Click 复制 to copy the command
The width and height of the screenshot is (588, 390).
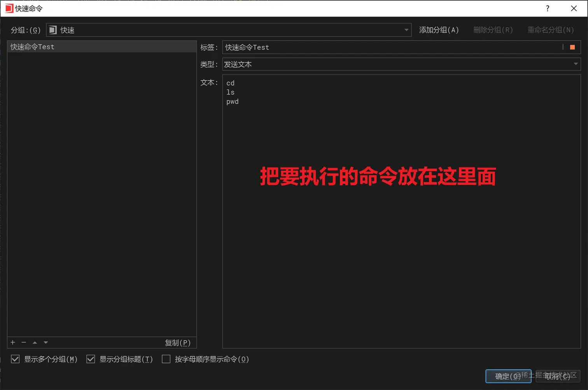178,342
